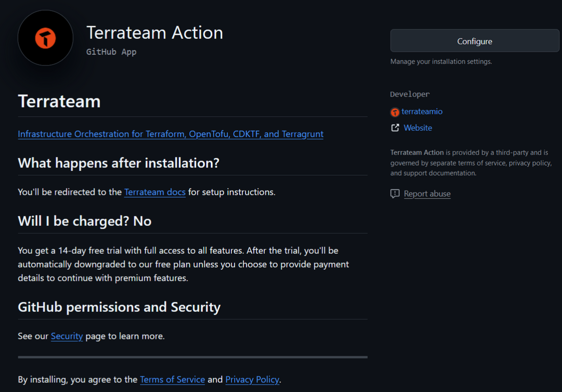The image size is (562, 392).
Task: Click 'Manage your installation settings.' text
Action: click(441, 62)
